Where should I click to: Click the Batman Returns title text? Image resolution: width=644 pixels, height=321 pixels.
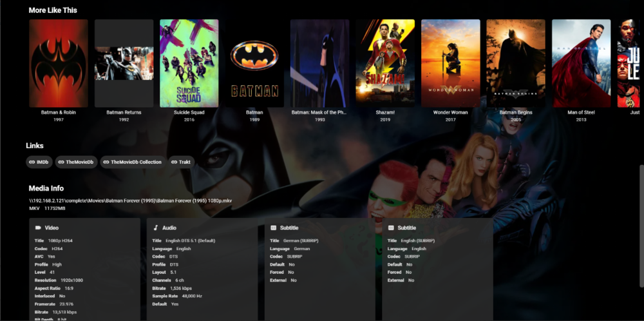[x=124, y=112]
